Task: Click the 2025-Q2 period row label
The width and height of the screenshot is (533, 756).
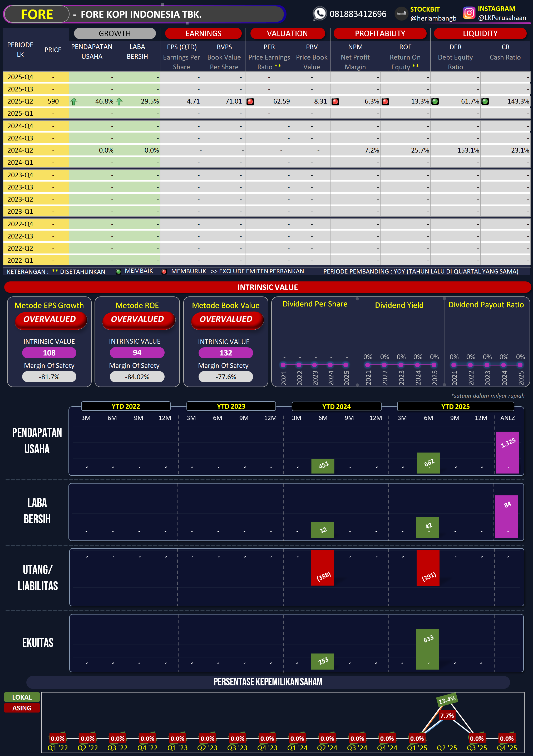Action: click(x=20, y=101)
